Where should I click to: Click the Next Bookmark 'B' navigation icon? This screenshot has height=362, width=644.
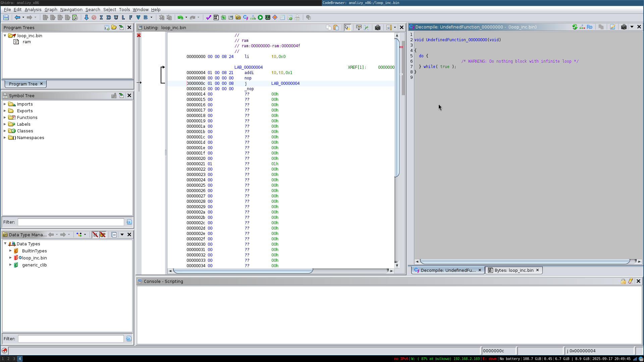[146, 17]
